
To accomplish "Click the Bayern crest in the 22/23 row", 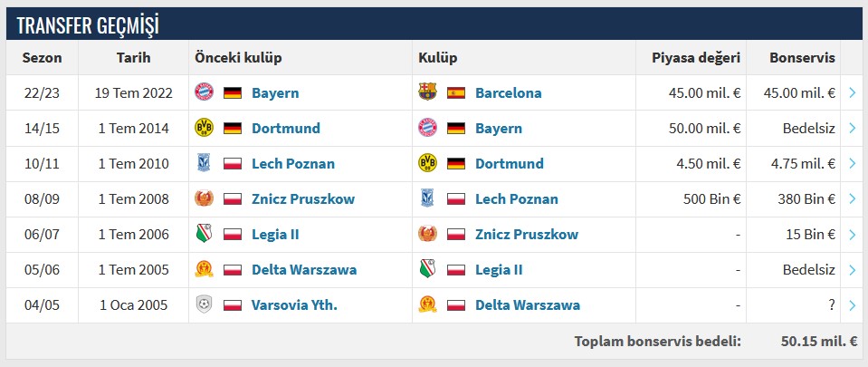I will 204,92.
